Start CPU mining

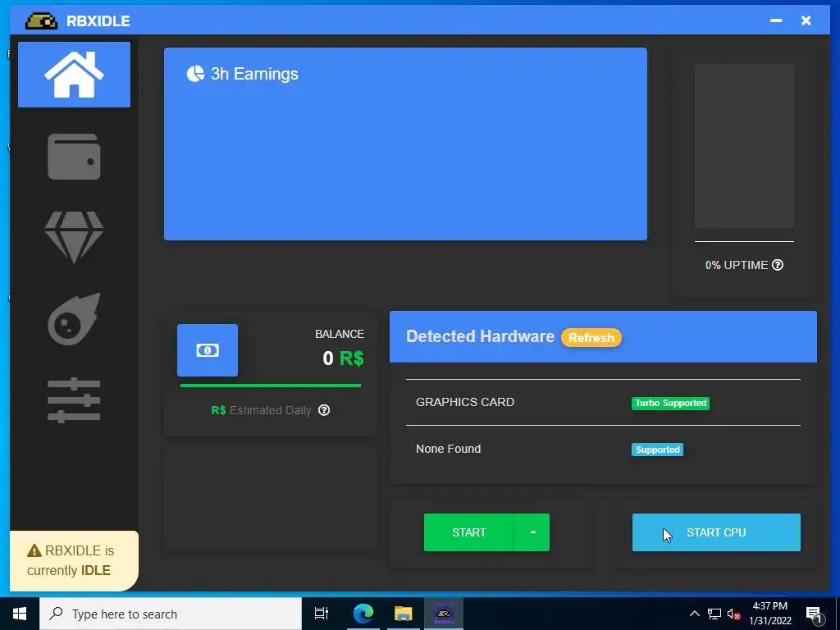tap(716, 532)
